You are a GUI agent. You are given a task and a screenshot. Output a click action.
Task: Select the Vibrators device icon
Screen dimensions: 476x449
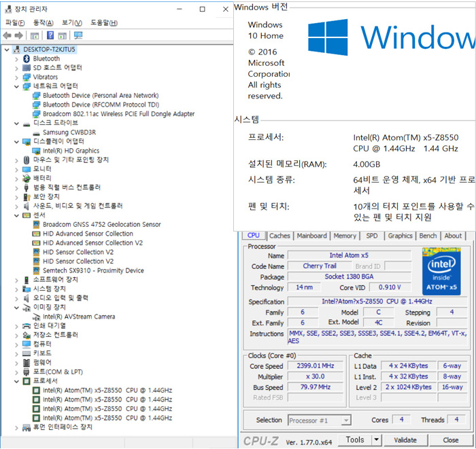[27, 77]
